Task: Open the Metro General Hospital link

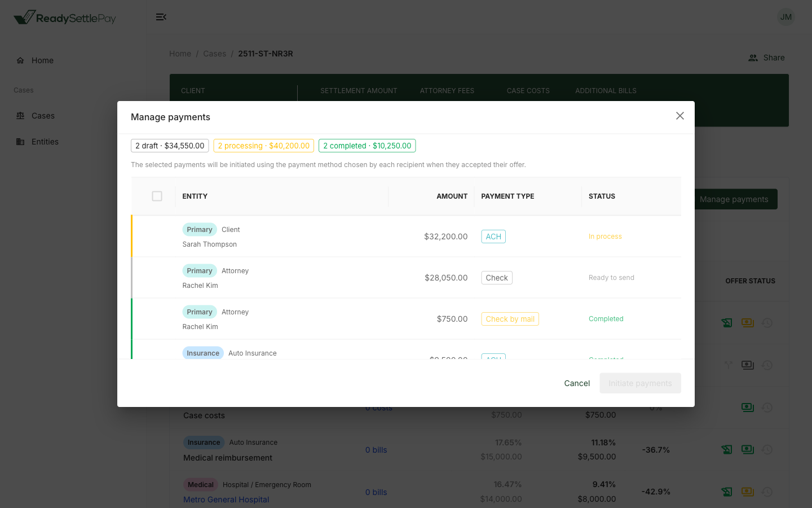Action: pyautogui.click(x=226, y=499)
